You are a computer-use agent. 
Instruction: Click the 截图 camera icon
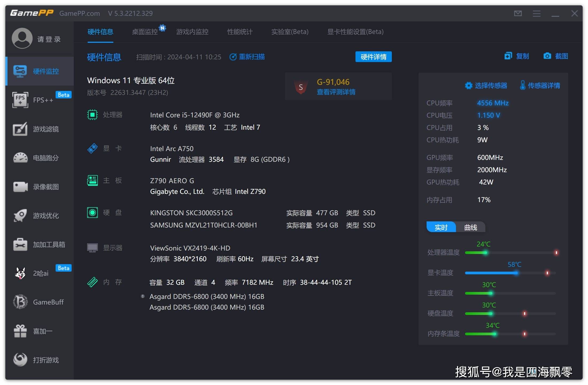pyautogui.click(x=547, y=56)
